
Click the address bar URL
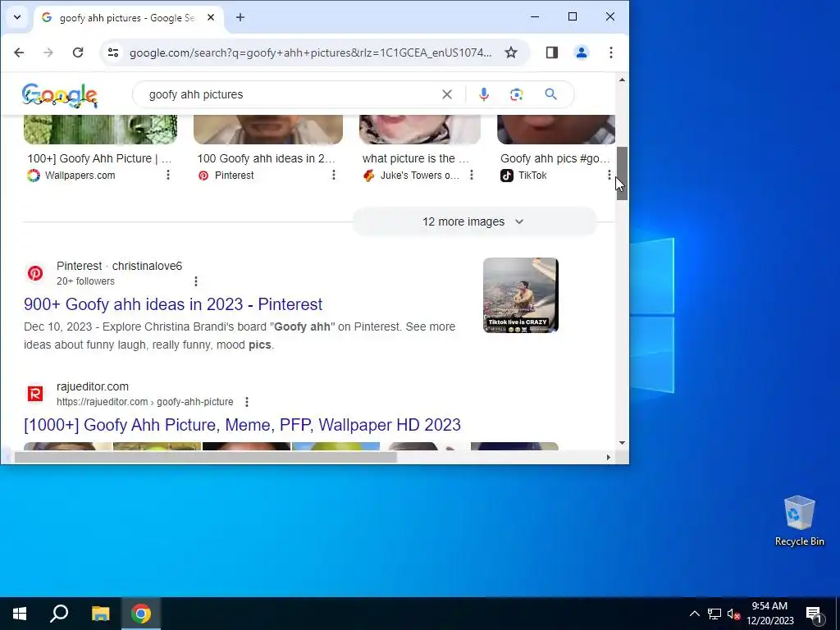(310, 52)
